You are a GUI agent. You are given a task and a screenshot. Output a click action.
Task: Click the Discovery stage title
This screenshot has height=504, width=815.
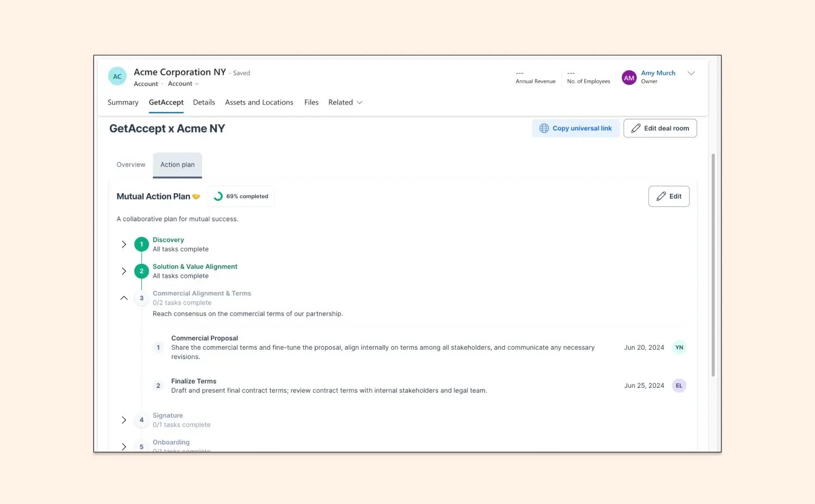[x=168, y=240]
